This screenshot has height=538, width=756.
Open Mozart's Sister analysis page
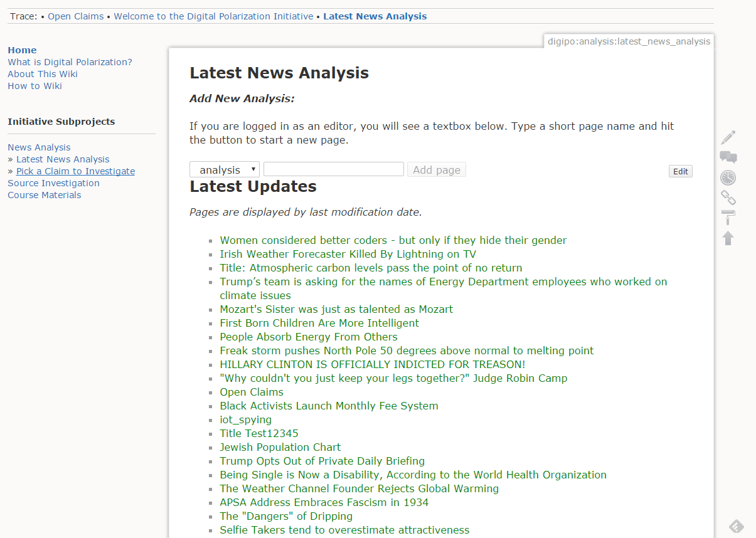tap(336, 309)
